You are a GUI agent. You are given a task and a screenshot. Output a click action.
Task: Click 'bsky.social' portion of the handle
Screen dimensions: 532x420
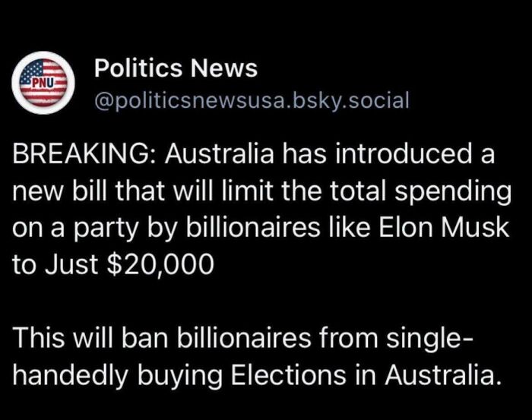click(350, 100)
